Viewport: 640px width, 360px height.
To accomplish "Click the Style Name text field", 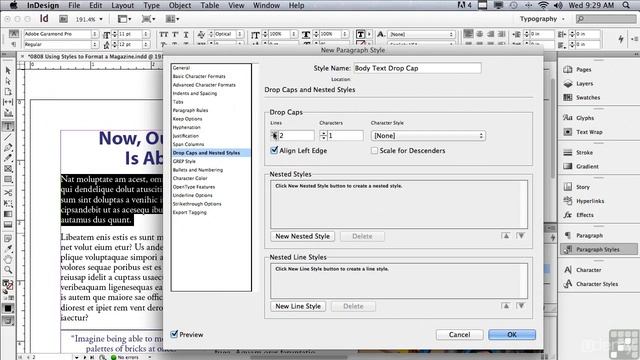I will (x=417, y=68).
